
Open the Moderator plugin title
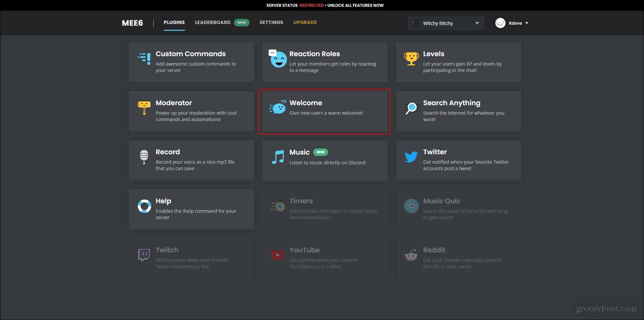(x=174, y=103)
